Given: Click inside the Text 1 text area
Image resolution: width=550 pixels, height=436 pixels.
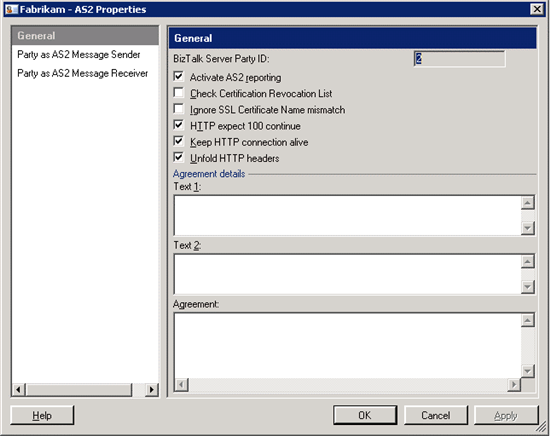Looking at the screenshot, I should (347, 215).
